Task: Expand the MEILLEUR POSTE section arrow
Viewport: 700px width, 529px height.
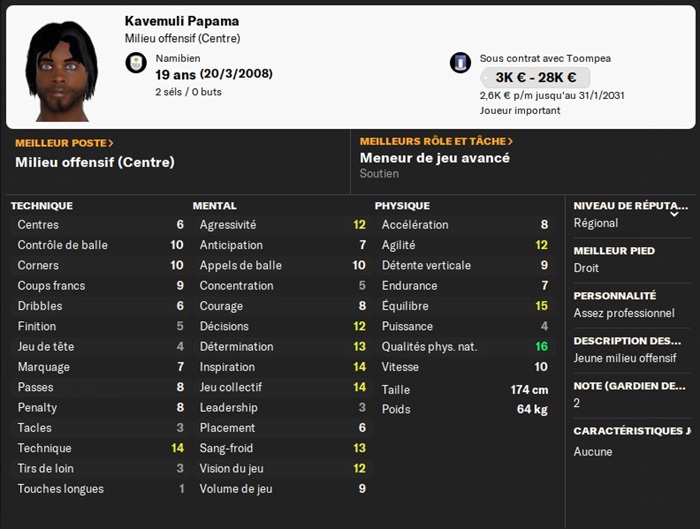Action: coord(111,143)
